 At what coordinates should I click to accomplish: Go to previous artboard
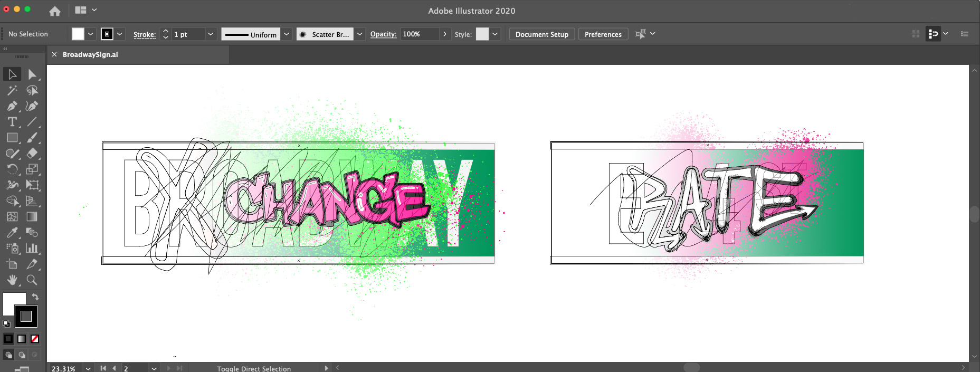[x=114, y=368]
